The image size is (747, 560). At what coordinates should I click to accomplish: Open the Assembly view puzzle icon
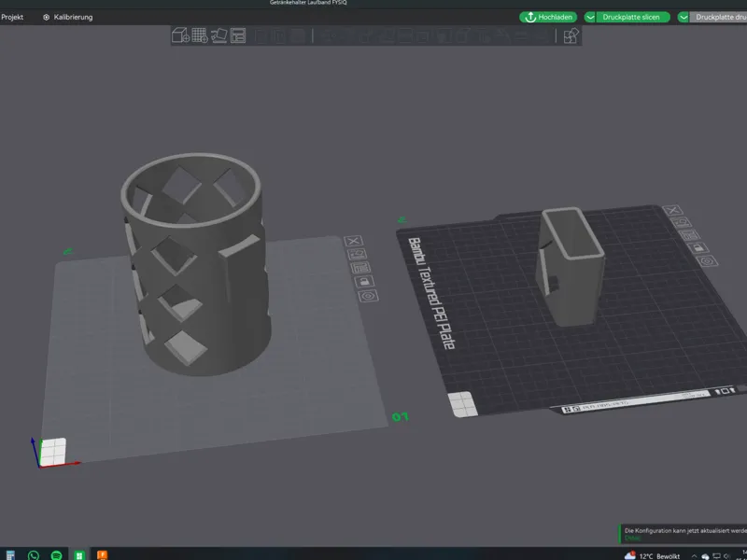[x=571, y=35]
